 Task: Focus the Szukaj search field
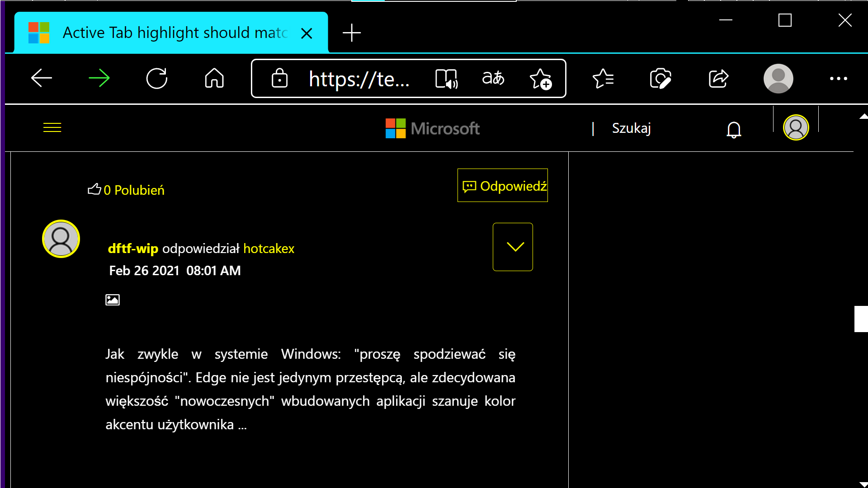[x=631, y=128]
